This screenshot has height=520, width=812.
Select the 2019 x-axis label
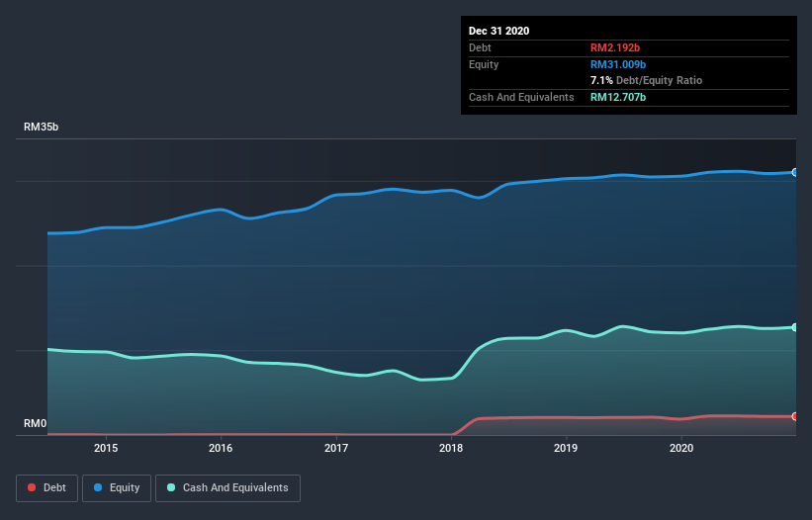click(x=566, y=448)
